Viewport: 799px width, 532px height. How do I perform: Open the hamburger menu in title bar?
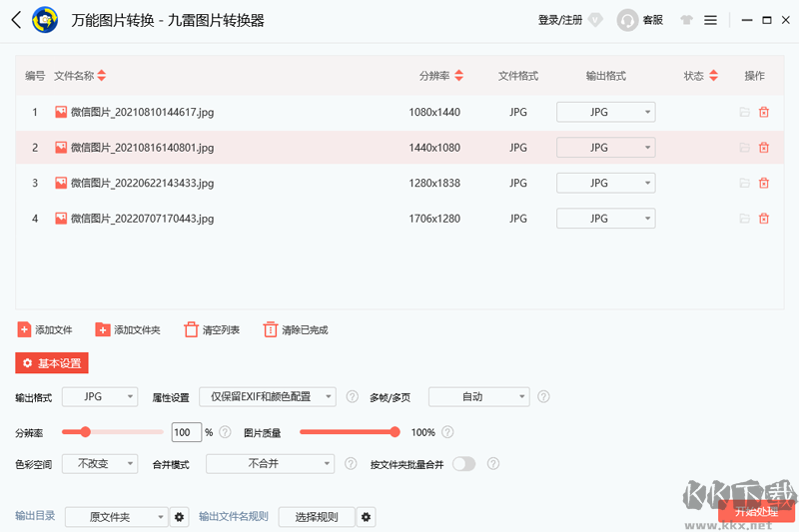coord(710,20)
